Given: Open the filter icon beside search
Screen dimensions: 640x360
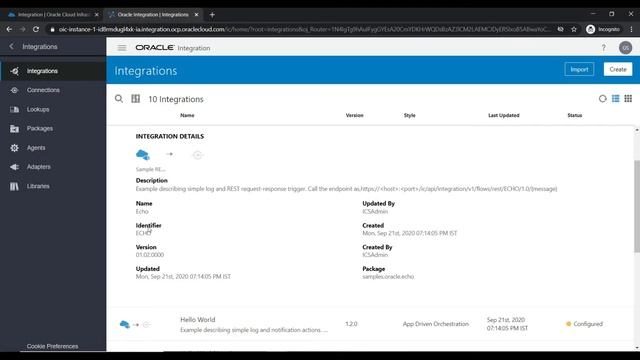Looking at the screenshot, I should tap(136, 99).
